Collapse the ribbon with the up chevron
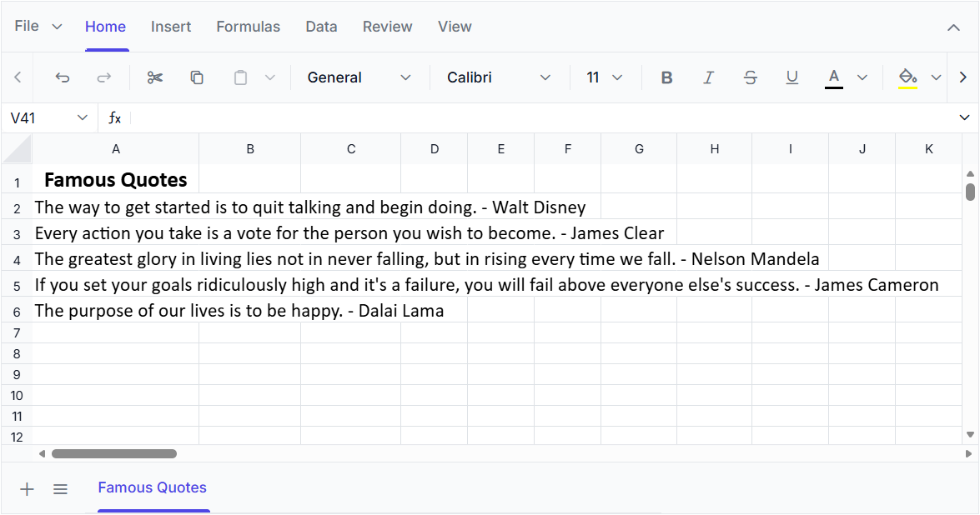Viewport: 980px width, 515px height. [953, 27]
